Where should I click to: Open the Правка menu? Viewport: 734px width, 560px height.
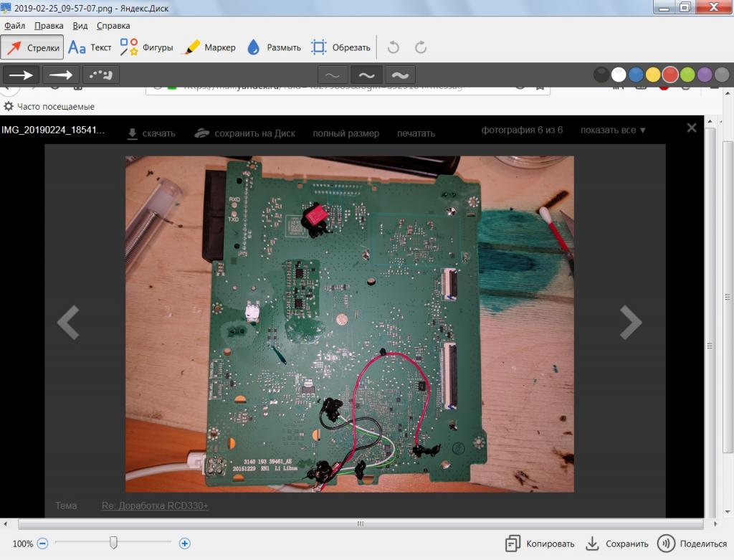pos(49,26)
